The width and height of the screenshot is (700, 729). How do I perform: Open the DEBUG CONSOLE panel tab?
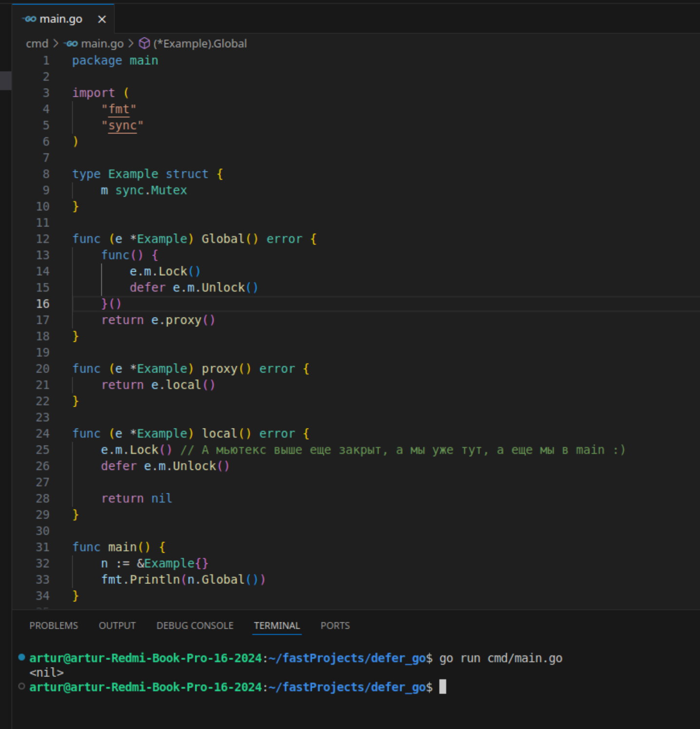point(195,625)
